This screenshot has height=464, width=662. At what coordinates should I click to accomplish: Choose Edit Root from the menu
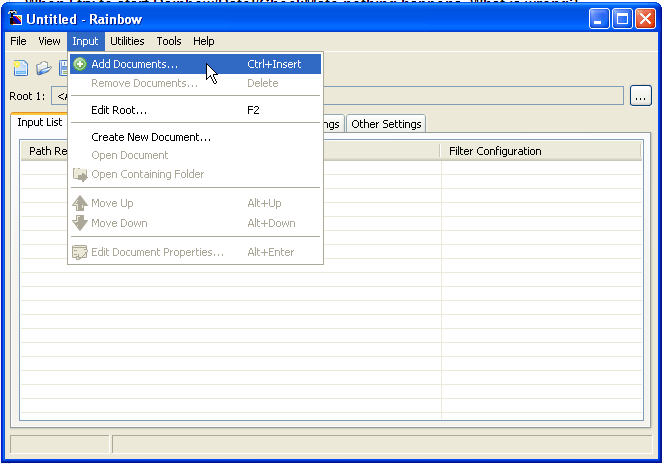click(119, 110)
